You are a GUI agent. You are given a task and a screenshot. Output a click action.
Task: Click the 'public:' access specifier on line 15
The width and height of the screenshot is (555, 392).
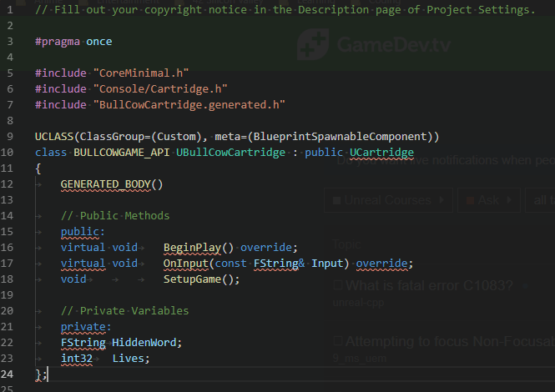[x=83, y=232]
